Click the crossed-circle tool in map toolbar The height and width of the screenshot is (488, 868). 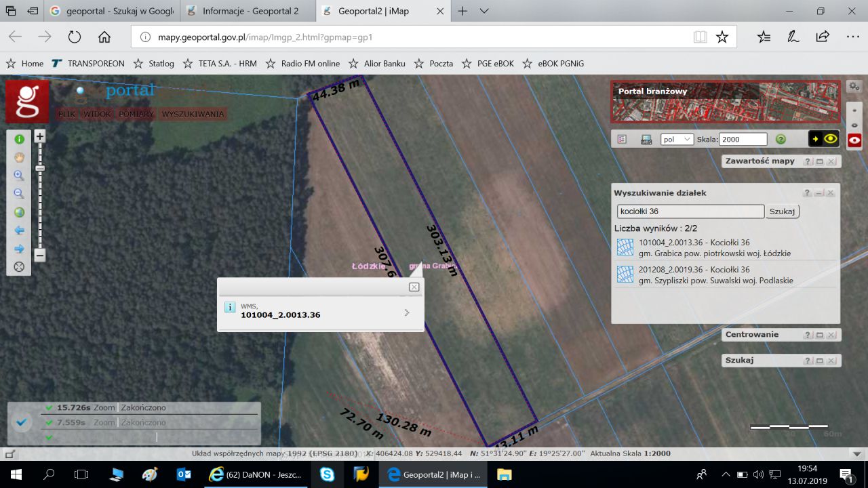[x=19, y=267]
